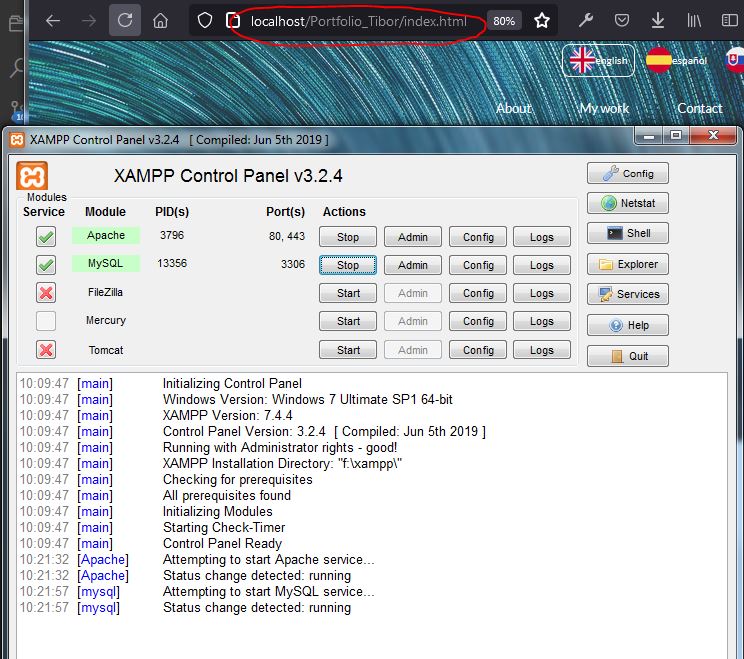The image size is (744, 659).
Task: Start the FileZilla module
Action: (348, 293)
